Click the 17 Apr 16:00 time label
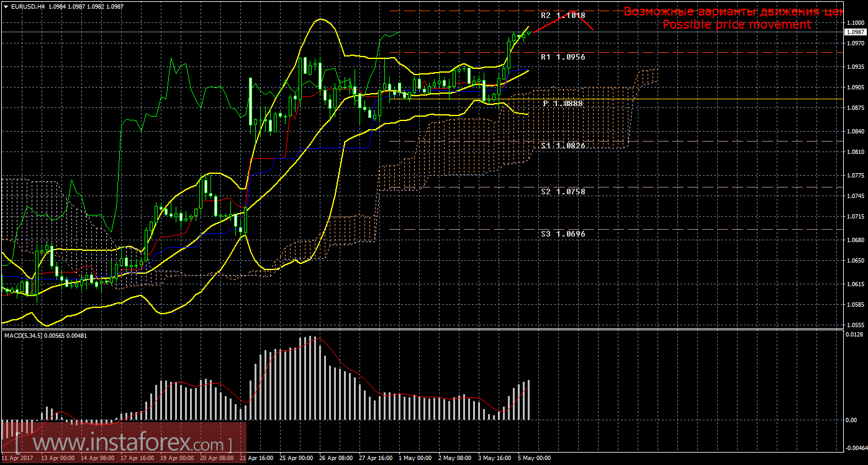Viewport: 868px width, 465px height. click(137, 459)
